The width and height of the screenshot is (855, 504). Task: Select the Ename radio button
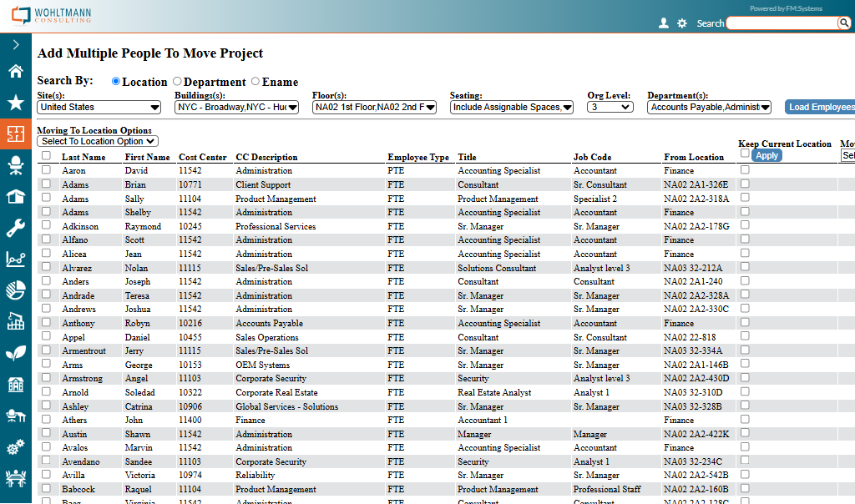click(x=255, y=82)
